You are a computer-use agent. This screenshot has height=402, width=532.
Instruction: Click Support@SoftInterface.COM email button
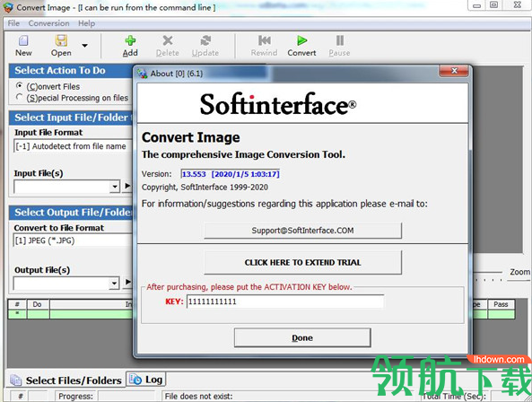pyautogui.click(x=302, y=231)
